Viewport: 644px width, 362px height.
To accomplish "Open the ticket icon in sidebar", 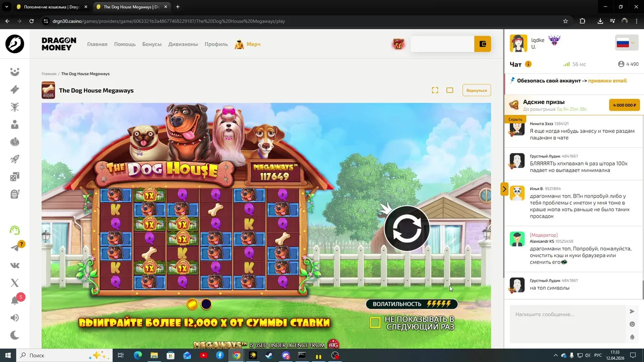I will tap(15, 89).
